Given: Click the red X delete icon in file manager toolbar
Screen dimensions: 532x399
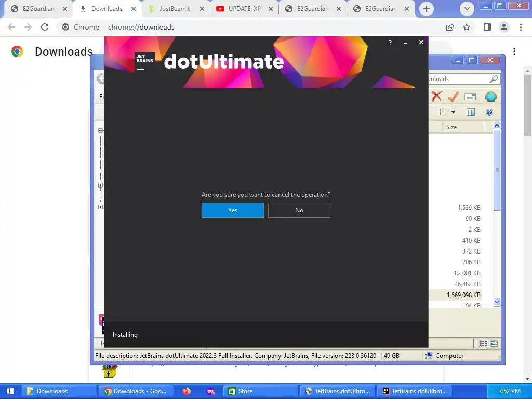Looking at the screenshot, I should point(436,97).
